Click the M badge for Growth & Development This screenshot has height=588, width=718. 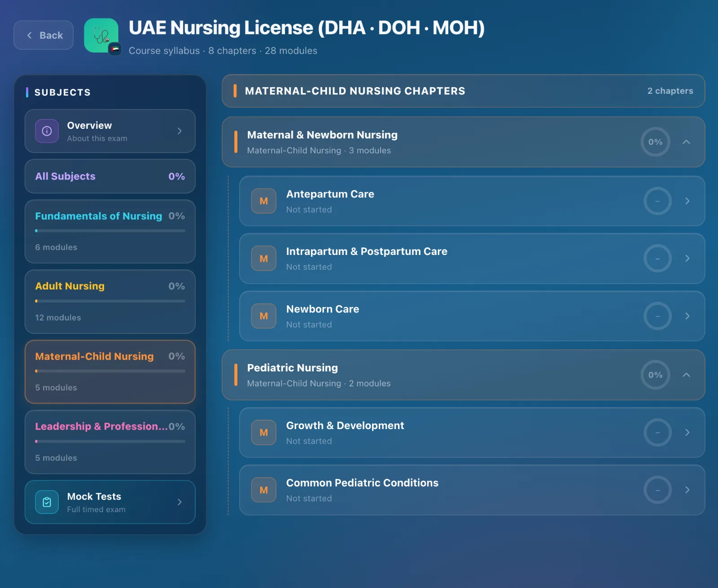[x=264, y=433]
